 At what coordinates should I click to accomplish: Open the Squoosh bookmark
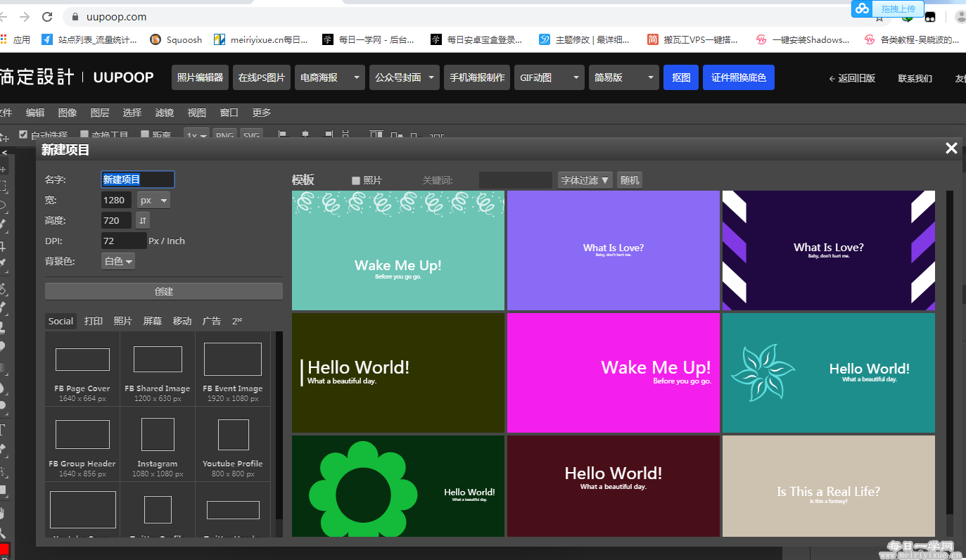click(x=176, y=40)
